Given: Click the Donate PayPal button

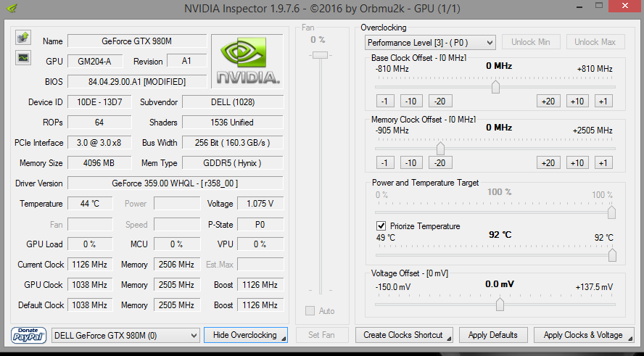Looking at the screenshot, I should pos(28,335).
